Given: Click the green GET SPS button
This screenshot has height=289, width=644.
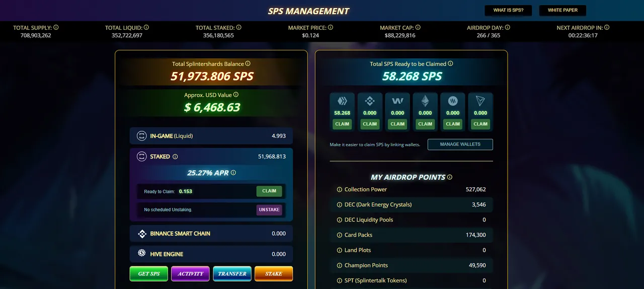Looking at the screenshot, I should click(x=149, y=274).
